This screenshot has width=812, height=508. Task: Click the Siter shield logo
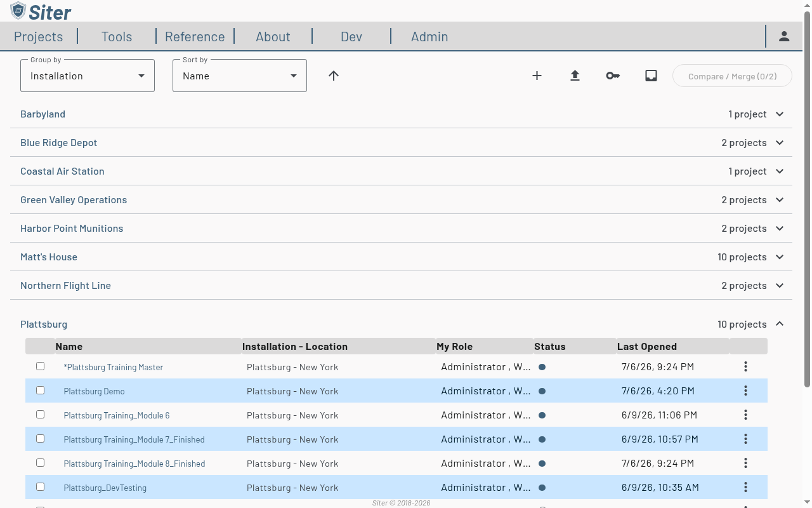(18, 11)
